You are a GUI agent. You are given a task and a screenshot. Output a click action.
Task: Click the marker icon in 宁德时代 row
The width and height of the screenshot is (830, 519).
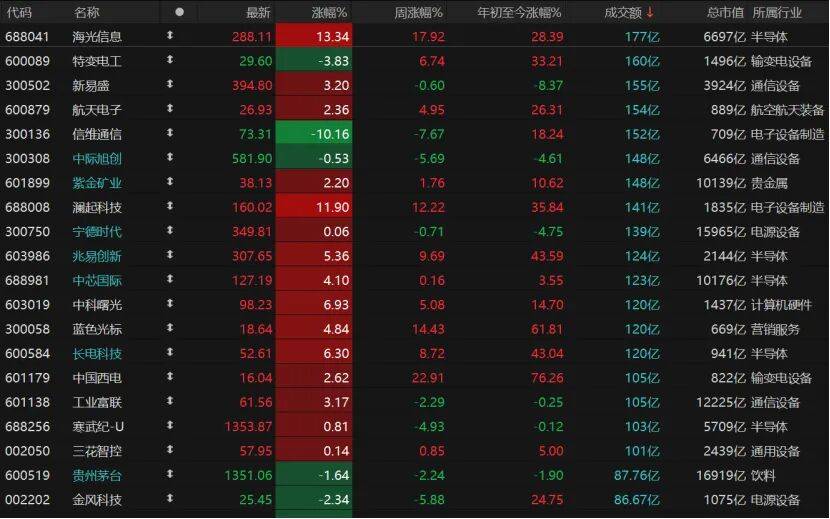(x=170, y=231)
